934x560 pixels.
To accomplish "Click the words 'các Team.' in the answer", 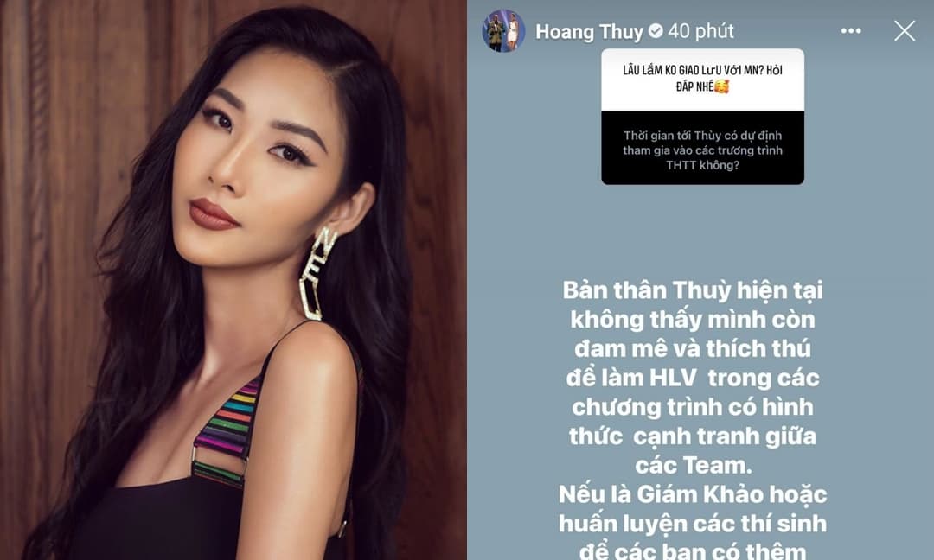I will [x=692, y=465].
